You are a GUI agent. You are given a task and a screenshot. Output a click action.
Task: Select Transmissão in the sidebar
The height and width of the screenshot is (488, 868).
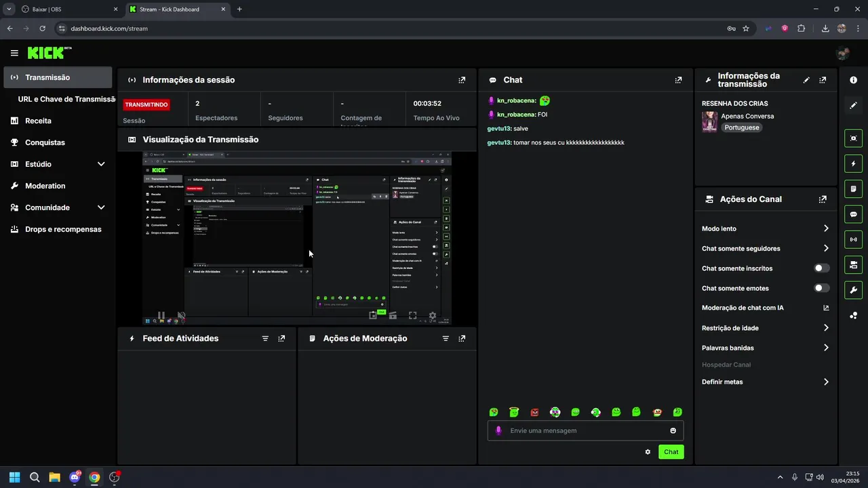(x=58, y=77)
